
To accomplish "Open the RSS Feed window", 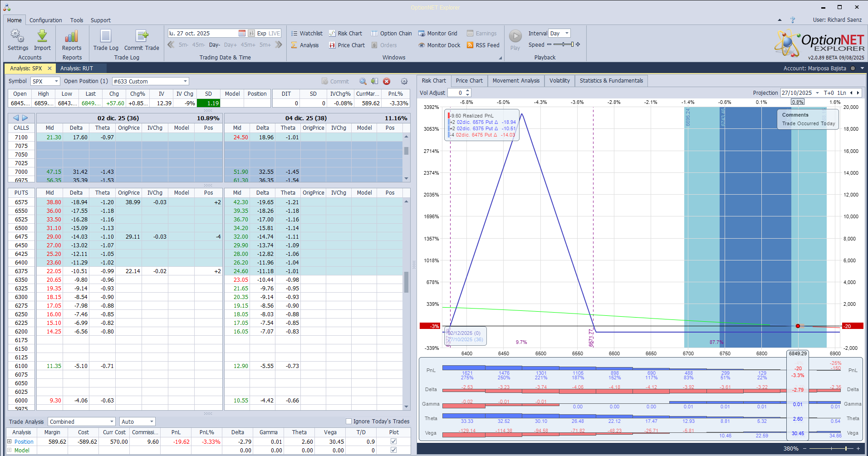I will coord(483,45).
